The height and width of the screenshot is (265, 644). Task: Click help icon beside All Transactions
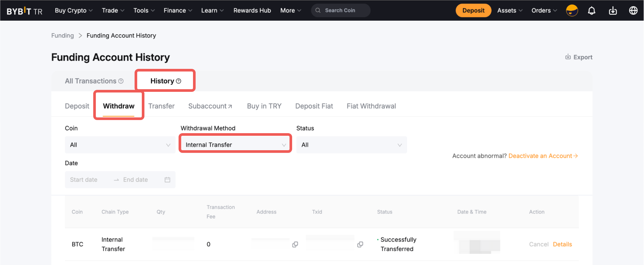121,81
